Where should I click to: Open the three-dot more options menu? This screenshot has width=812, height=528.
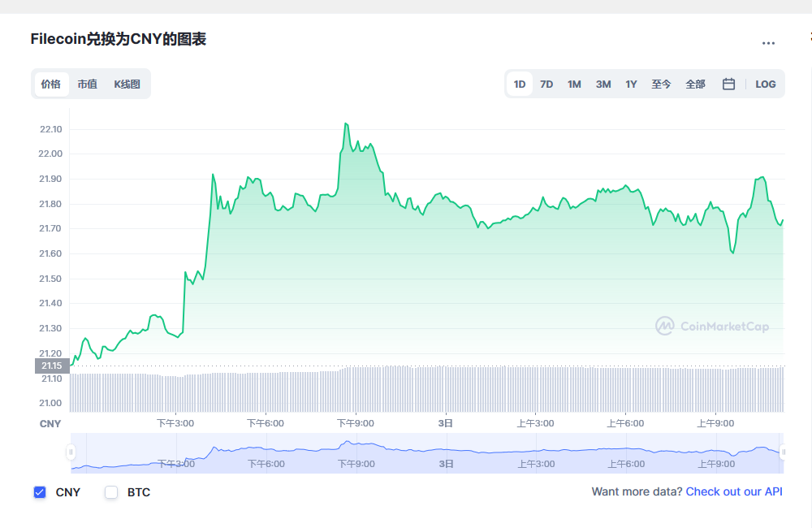(x=768, y=43)
